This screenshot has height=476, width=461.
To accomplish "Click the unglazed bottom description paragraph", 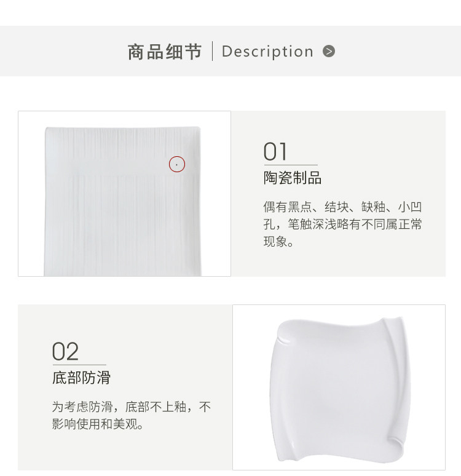I will click(132, 415).
